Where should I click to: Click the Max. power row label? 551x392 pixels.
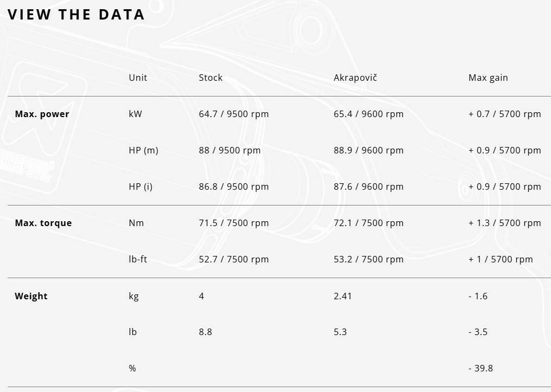[x=42, y=114]
